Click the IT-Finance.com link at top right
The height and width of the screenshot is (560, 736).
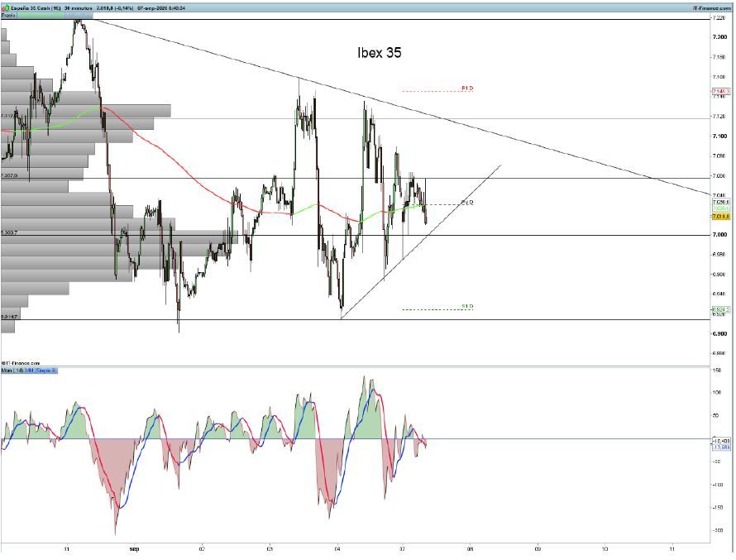pos(711,8)
